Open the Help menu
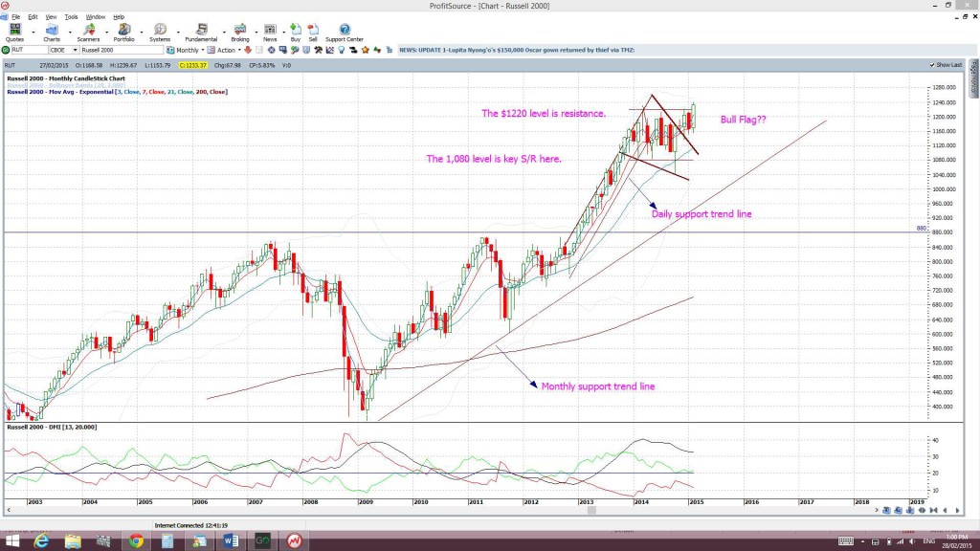This screenshot has width=980, height=551. click(x=119, y=17)
